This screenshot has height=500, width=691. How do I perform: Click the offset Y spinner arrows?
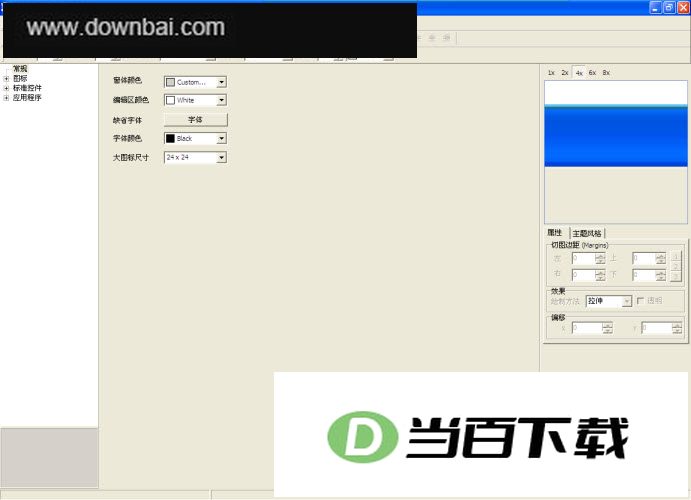click(x=677, y=328)
